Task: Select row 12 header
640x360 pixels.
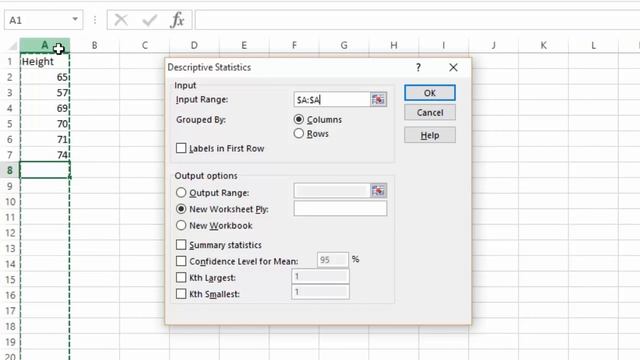Action: pyautogui.click(x=10, y=233)
